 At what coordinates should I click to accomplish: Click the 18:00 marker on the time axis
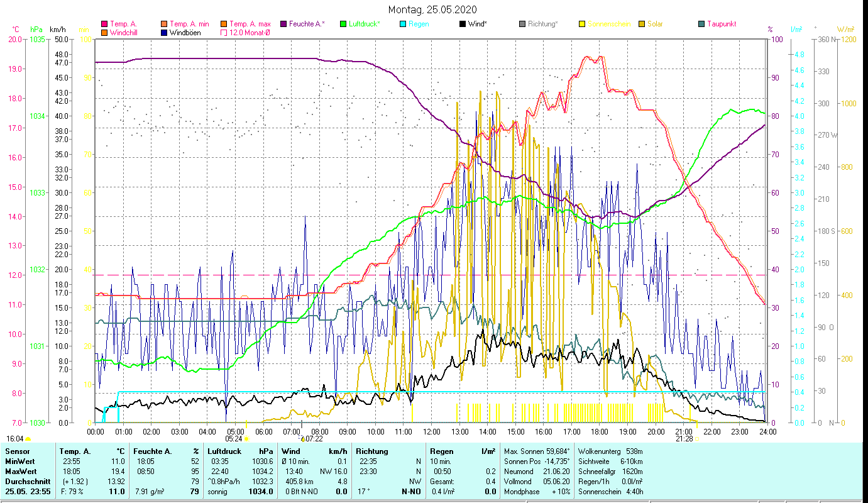600,431
